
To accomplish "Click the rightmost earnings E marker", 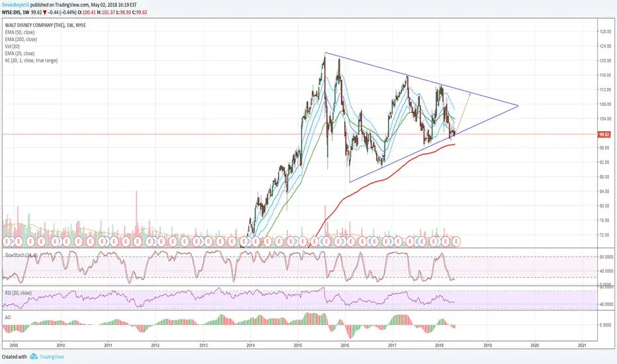I will point(455,241).
